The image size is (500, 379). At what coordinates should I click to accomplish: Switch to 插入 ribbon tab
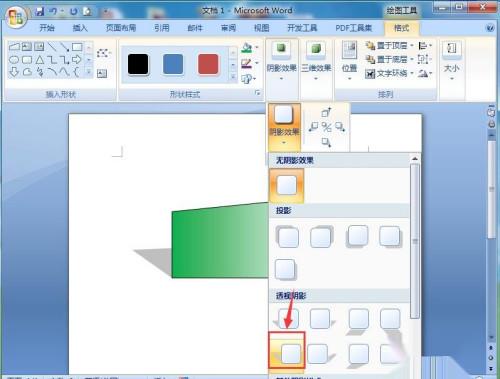tap(80, 28)
